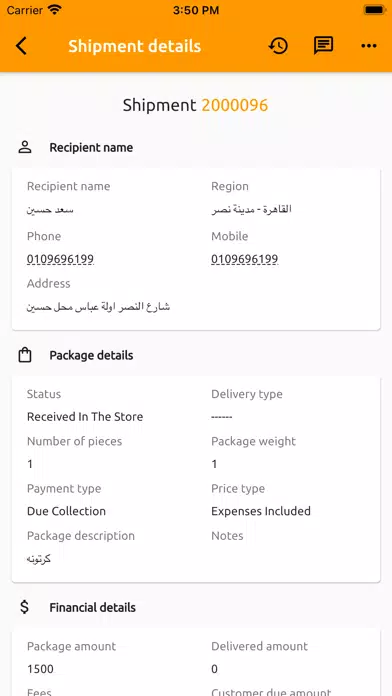Click the package bag icon
The image size is (392, 696).
coord(25,355)
